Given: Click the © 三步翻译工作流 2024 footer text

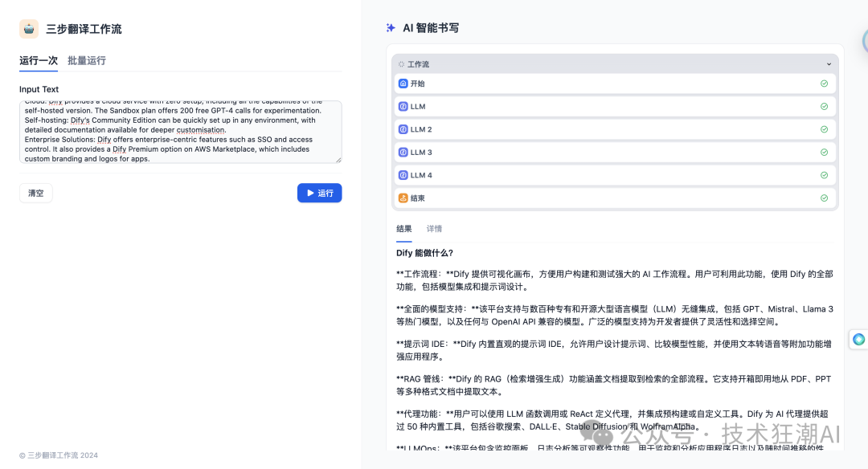Looking at the screenshot, I should pos(59,455).
